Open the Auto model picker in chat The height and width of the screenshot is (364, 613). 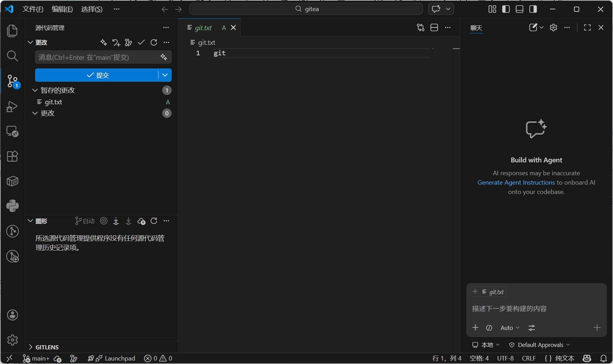tap(510, 328)
